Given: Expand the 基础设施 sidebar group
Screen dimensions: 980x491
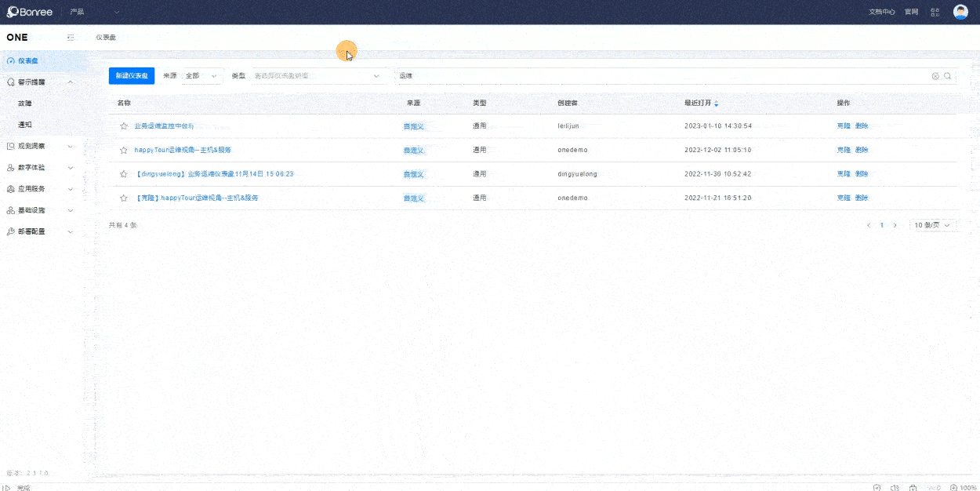Looking at the screenshot, I should click(x=70, y=210).
